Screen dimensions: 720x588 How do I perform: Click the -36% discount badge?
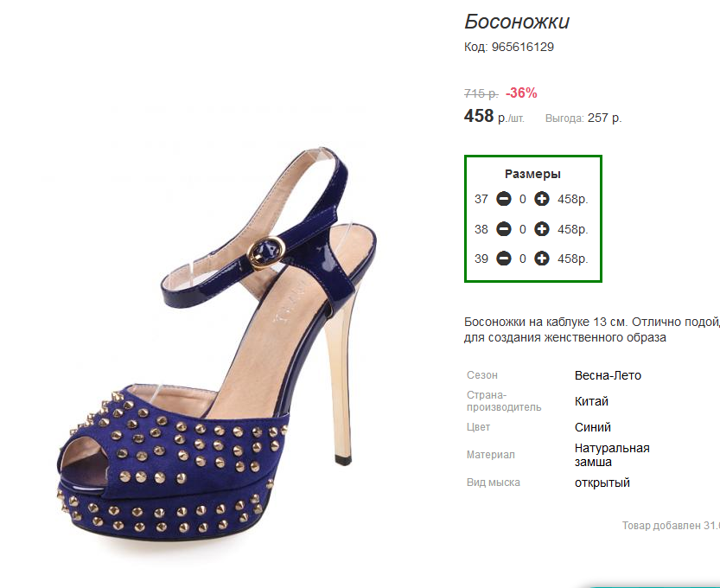pos(521,93)
